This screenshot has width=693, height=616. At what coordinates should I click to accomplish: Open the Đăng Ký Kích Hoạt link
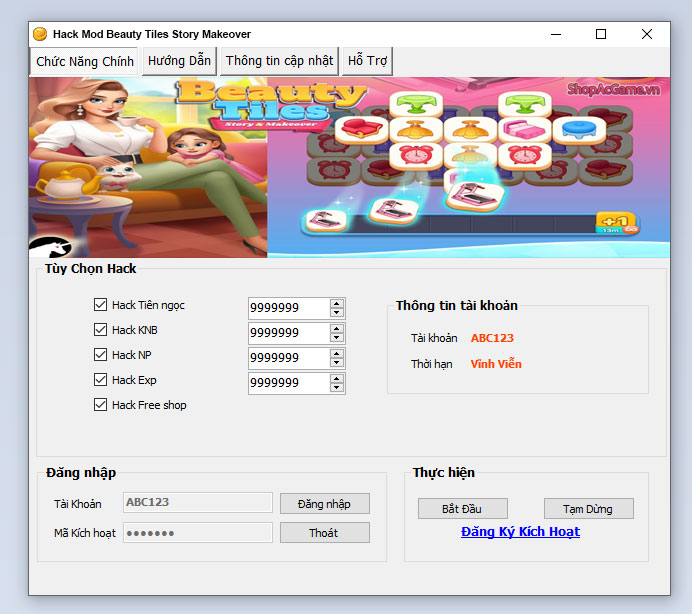[x=520, y=532]
